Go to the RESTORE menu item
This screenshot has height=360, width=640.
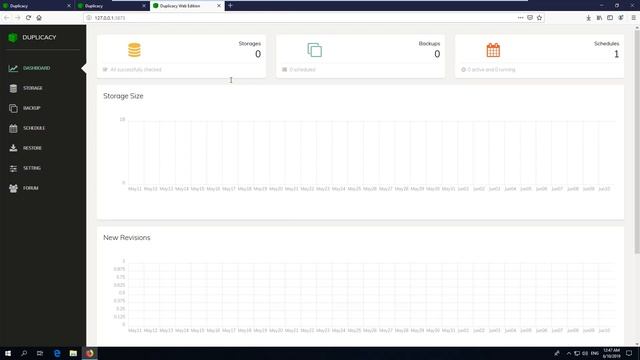pos(32,148)
